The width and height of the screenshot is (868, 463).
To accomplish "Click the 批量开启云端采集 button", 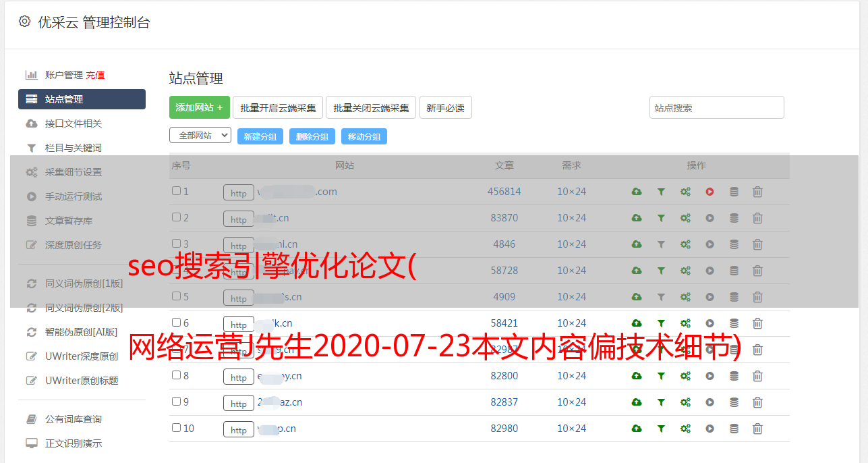I will [278, 107].
